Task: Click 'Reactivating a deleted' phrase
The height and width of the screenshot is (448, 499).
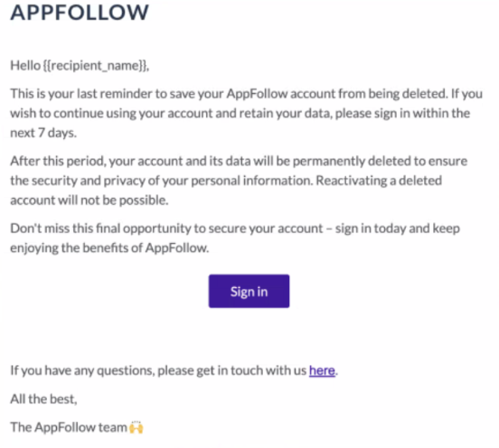Action: click(x=379, y=181)
